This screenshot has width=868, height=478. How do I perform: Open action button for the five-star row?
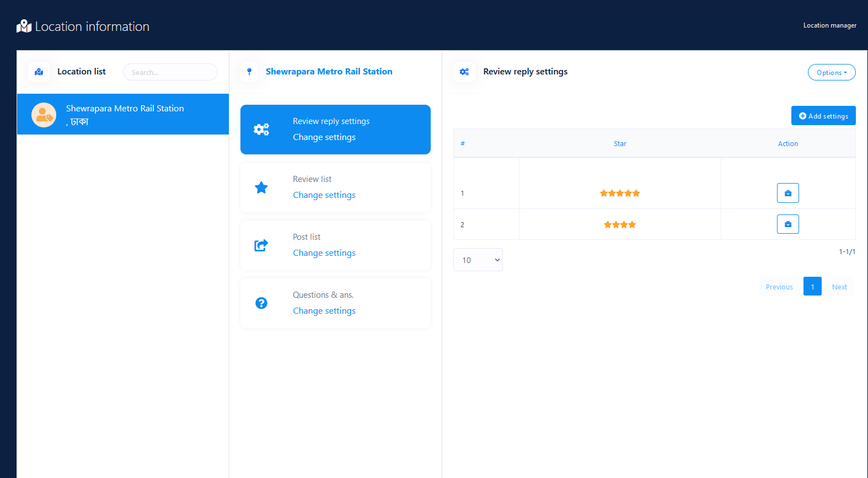pyautogui.click(x=787, y=193)
